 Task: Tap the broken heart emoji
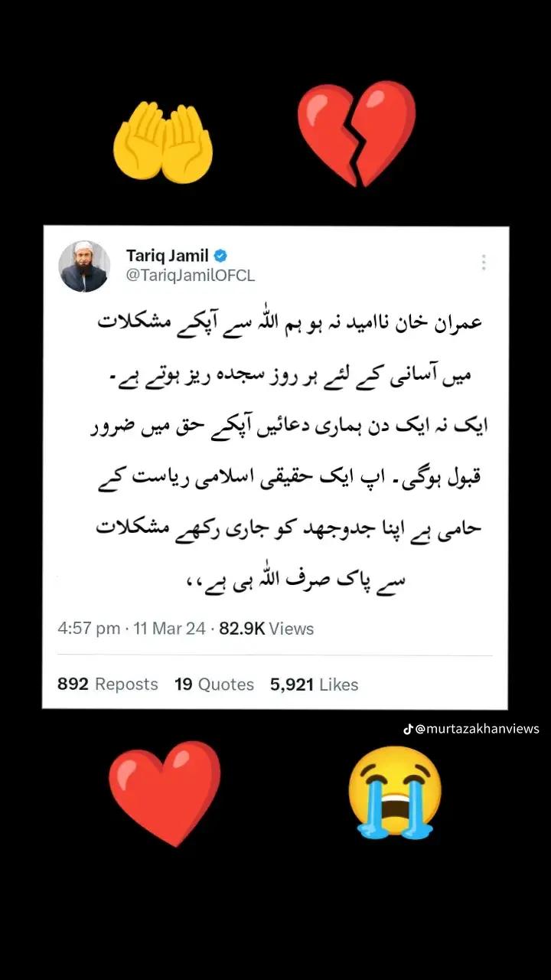tap(357, 134)
